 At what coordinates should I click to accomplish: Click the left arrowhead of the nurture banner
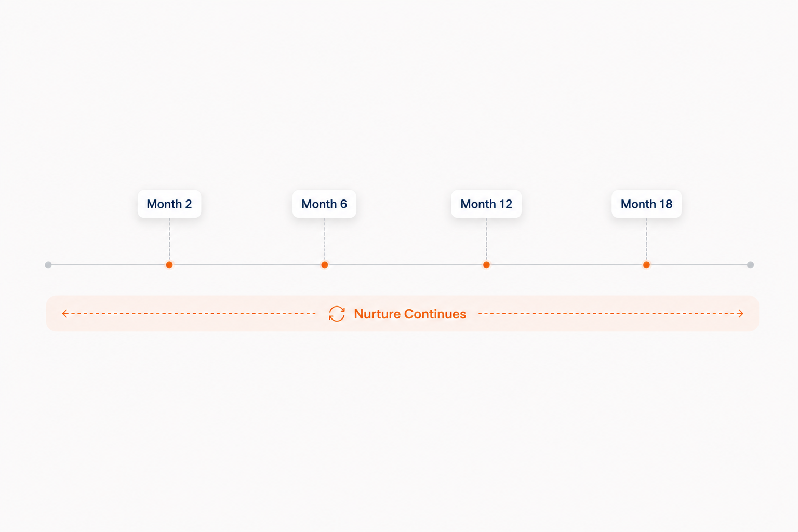pos(65,313)
